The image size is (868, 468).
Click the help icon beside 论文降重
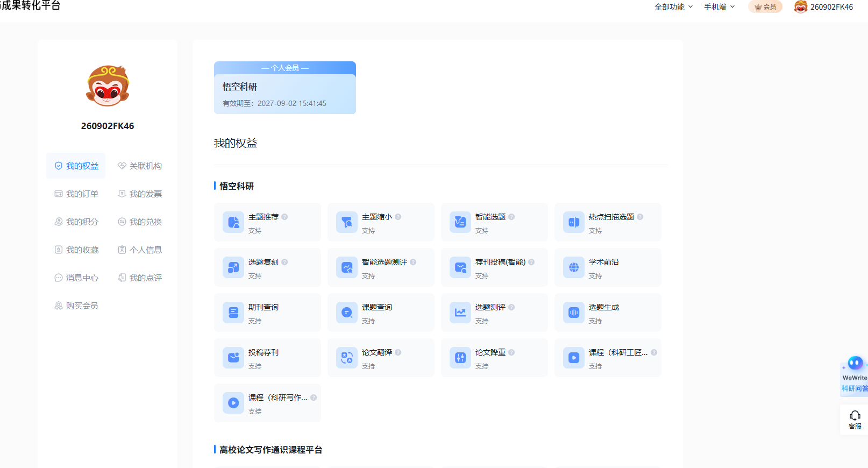(511, 352)
